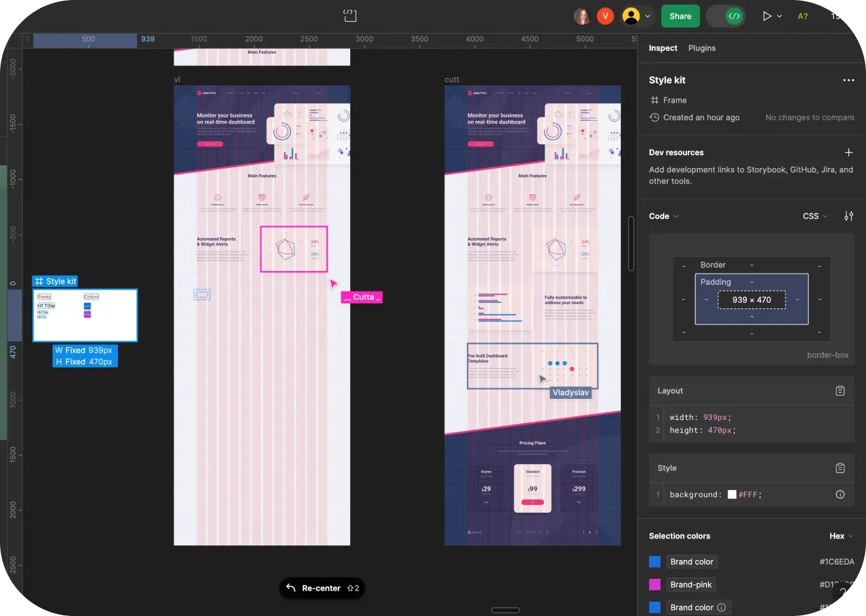This screenshot has height=616, width=866.
Task: Click the Brand-pink color swatch
Action: [x=654, y=584]
